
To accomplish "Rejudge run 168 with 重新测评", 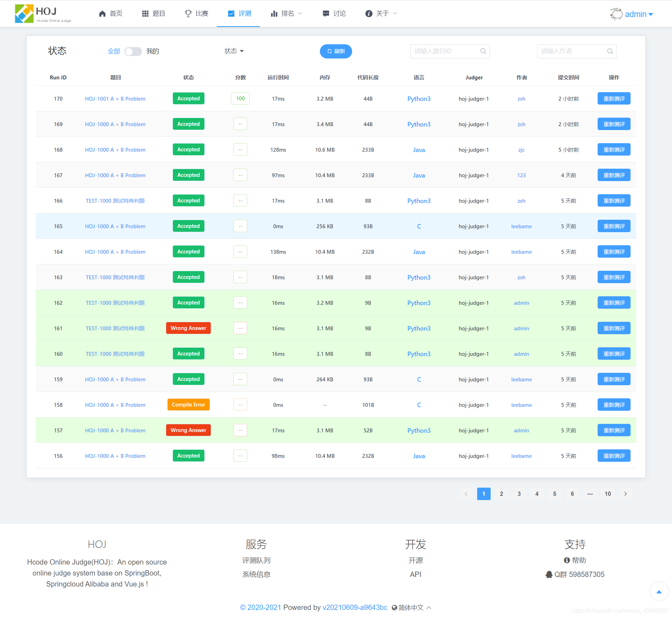I will pos(614,150).
